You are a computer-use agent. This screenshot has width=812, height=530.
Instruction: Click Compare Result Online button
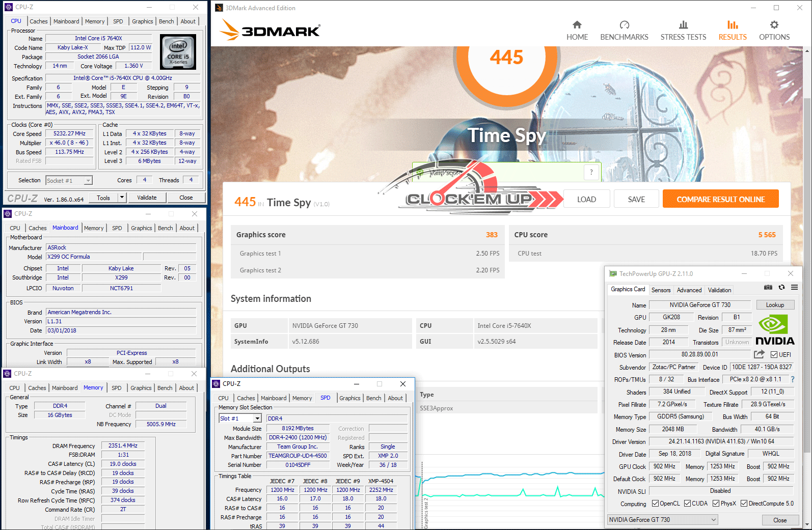tap(720, 199)
